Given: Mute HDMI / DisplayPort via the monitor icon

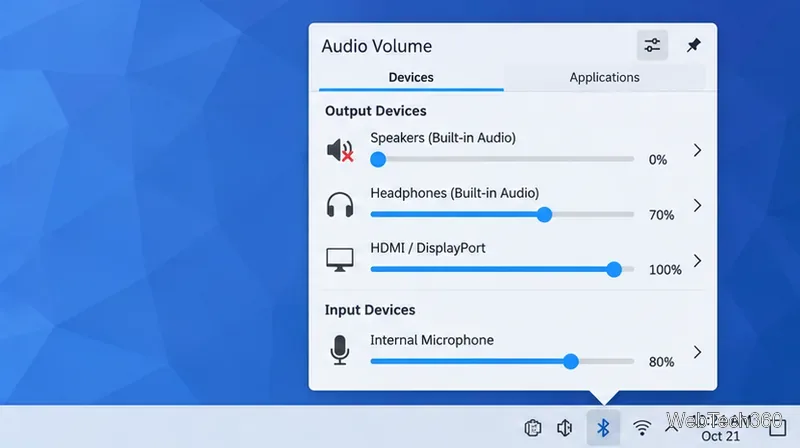Looking at the screenshot, I should 340,260.
